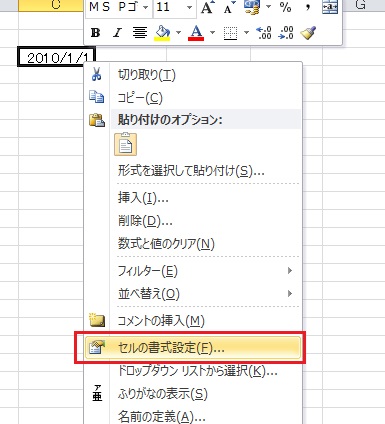Viewport: 385px width, 424px height.
Task: Apply the yellow fill color bucket
Action: (162, 33)
